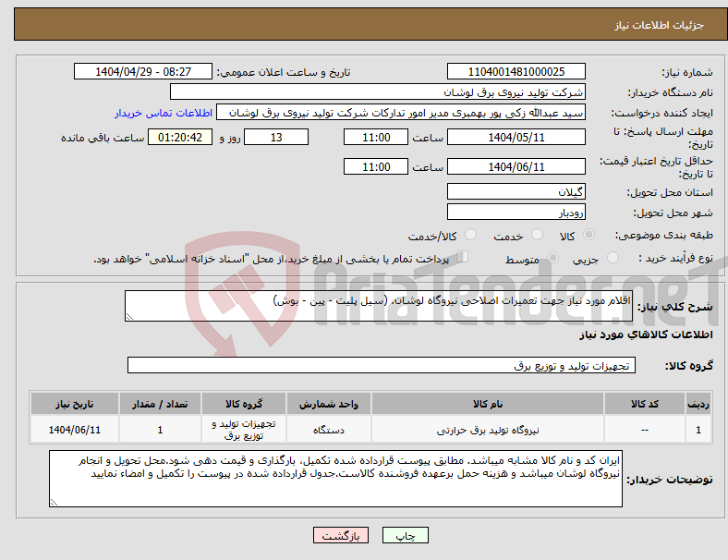Click the label طبقه بندی موضوعی
This screenshot has width=728, height=560.
(x=664, y=235)
